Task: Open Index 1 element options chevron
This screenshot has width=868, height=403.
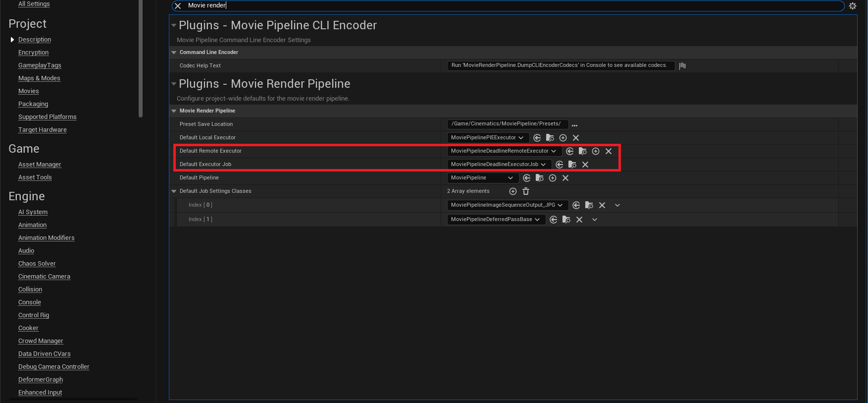Action: [x=595, y=220]
